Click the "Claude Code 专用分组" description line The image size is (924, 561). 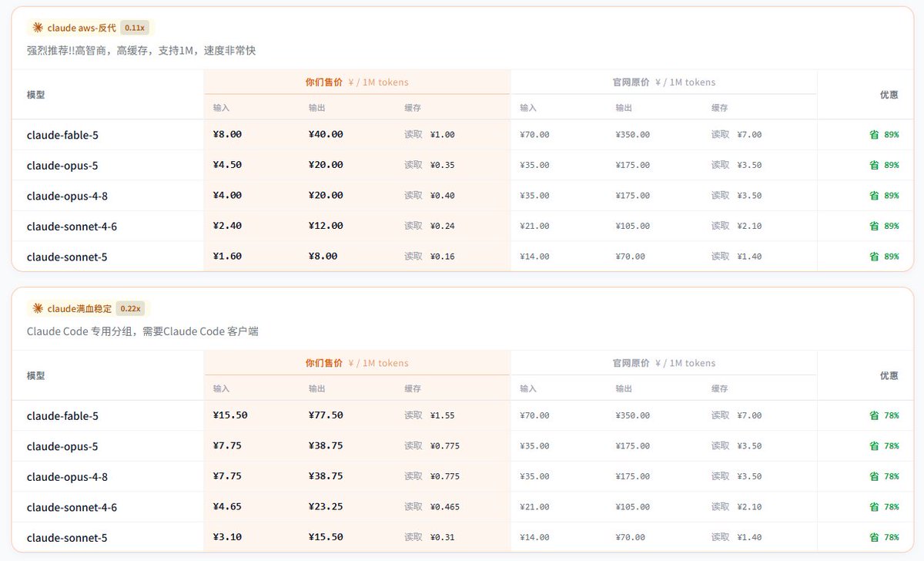click(x=142, y=331)
